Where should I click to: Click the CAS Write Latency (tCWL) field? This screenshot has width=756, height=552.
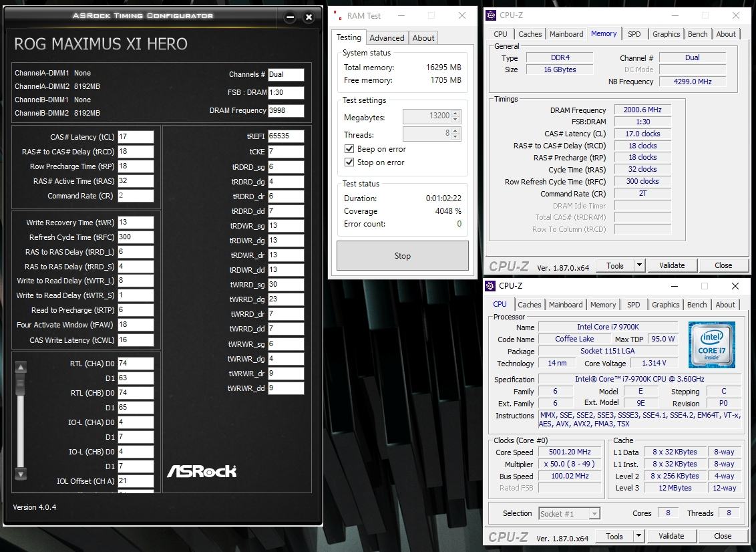136,339
